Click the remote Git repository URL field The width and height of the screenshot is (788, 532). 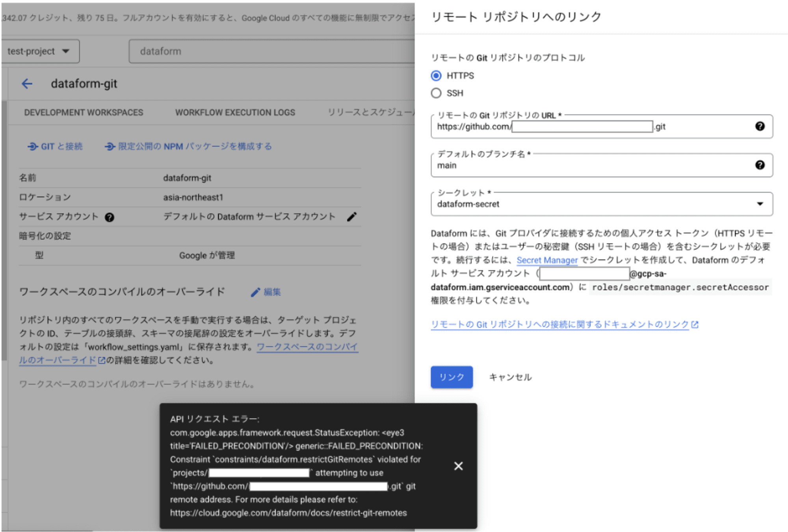tap(602, 126)
